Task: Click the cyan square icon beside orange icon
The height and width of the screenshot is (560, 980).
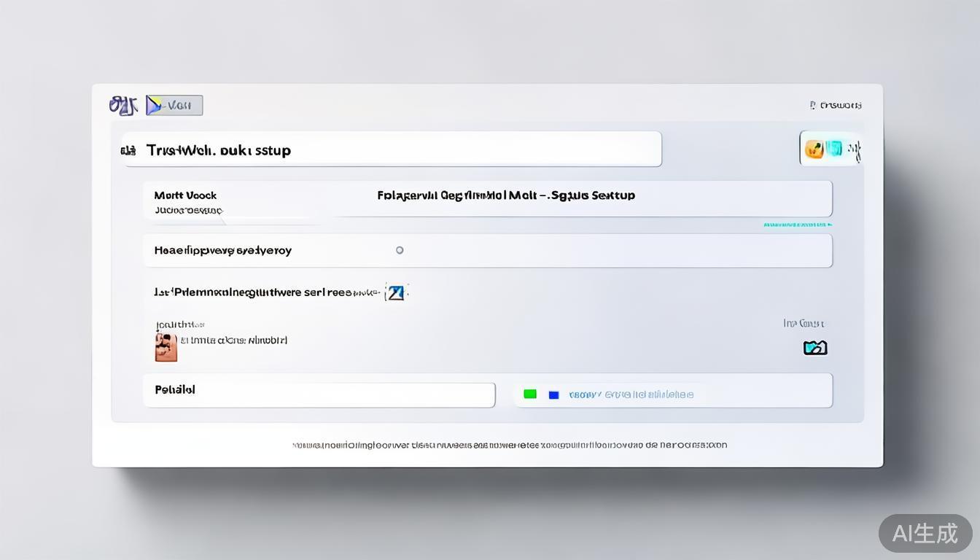Action: tap(834, 149)
